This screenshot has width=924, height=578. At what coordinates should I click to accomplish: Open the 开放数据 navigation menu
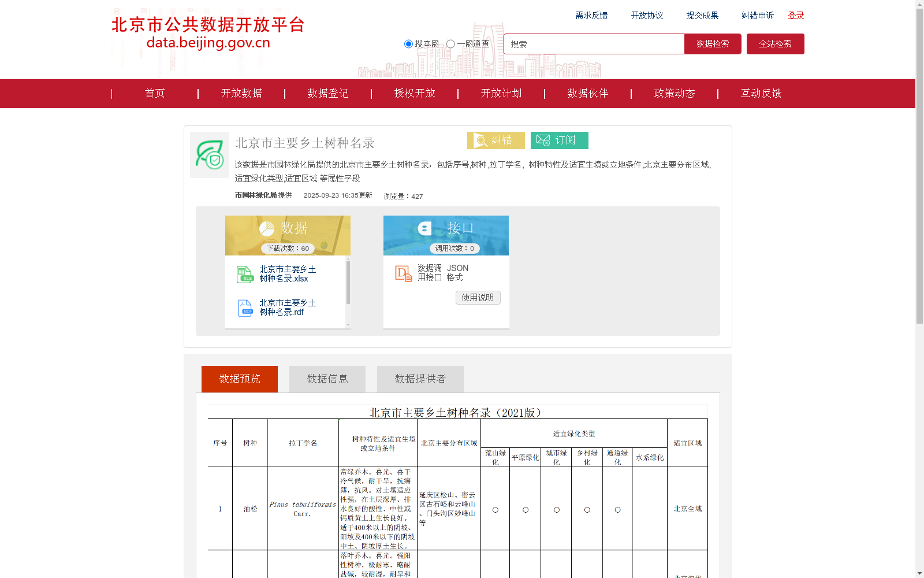[241, 93]
